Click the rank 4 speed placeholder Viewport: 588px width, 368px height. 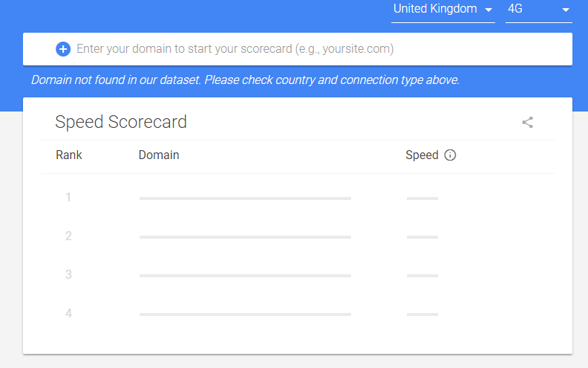[422, 314]
